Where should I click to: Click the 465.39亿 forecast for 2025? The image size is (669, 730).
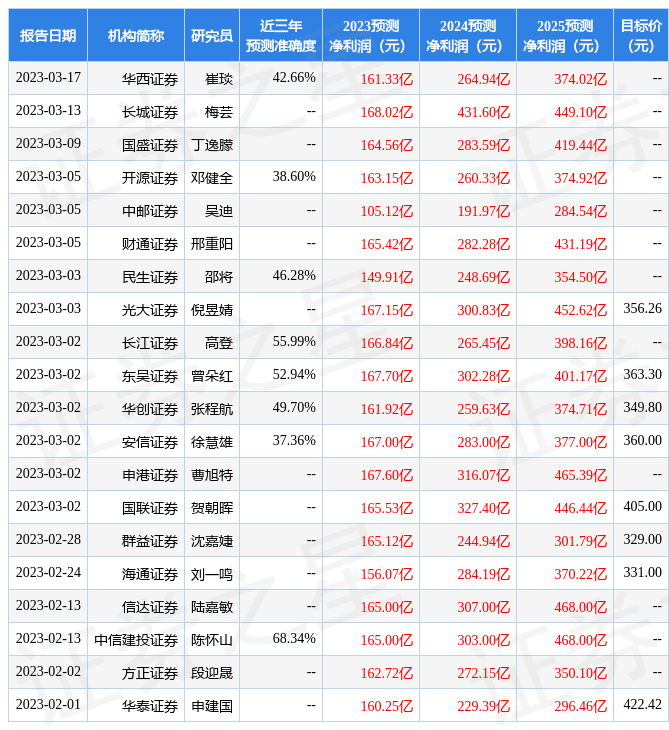[x=580, y=474]
